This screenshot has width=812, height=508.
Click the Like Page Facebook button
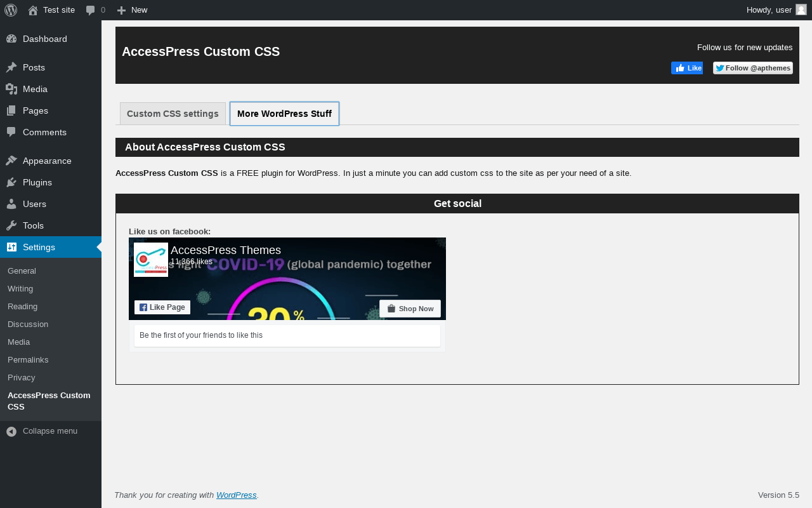pos(162,307)
